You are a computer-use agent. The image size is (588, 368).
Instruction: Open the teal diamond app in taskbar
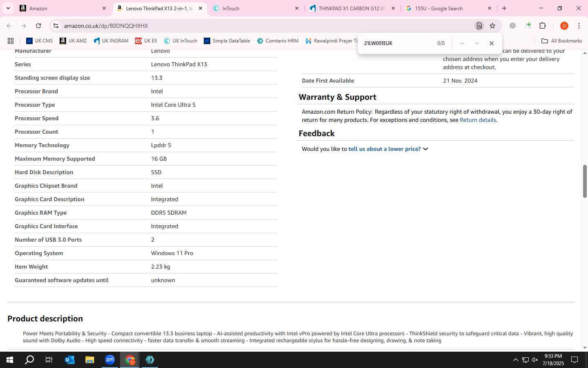pyautogui.click(x=150, y=360)
